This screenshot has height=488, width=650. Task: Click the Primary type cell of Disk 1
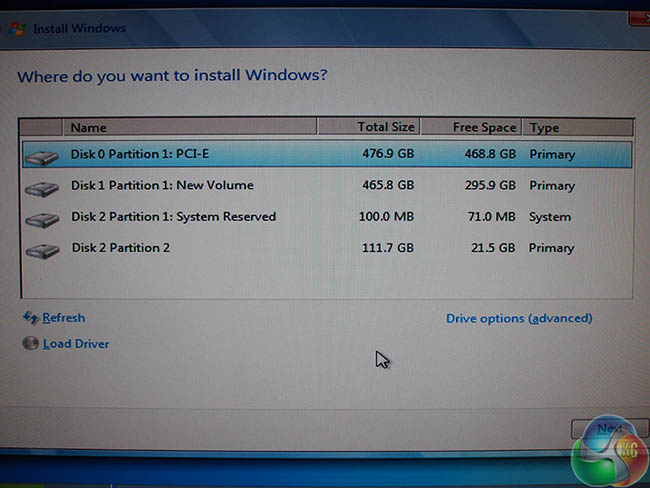coord(552,186)
